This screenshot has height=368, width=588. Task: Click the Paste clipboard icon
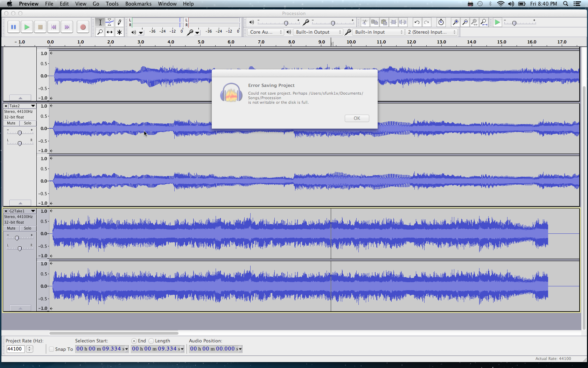[384, 22]
